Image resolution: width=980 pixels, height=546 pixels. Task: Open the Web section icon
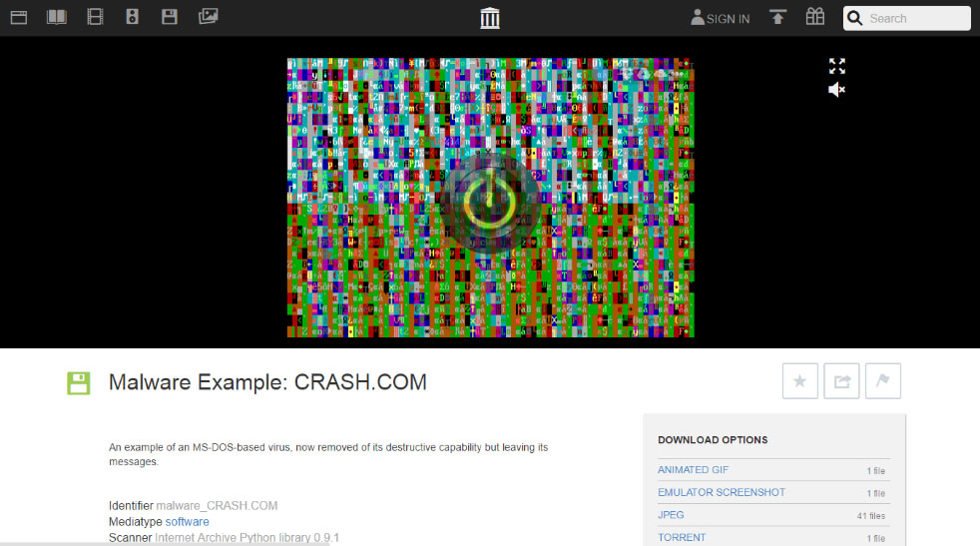click(19, 17)
